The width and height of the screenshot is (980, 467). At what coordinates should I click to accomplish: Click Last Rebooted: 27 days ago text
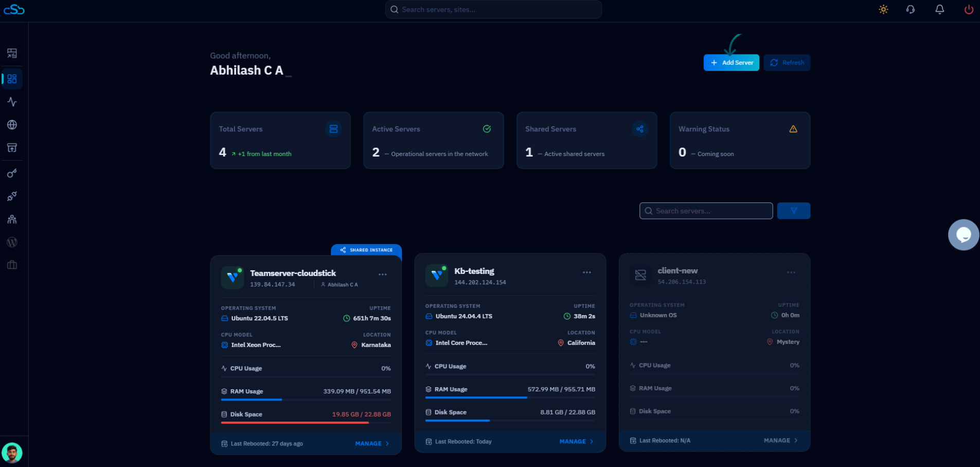click(x=266, y=443)
